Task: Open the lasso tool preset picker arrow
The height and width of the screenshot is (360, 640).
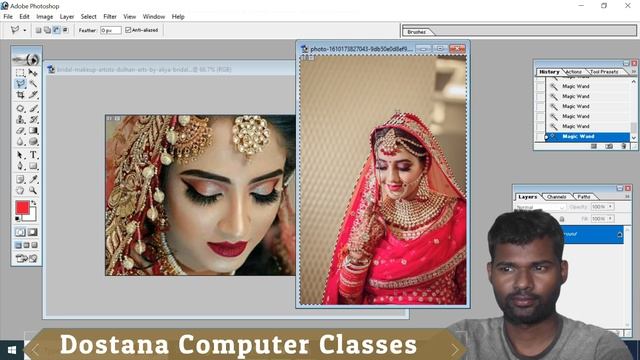Action: click(x=24, y=30)
